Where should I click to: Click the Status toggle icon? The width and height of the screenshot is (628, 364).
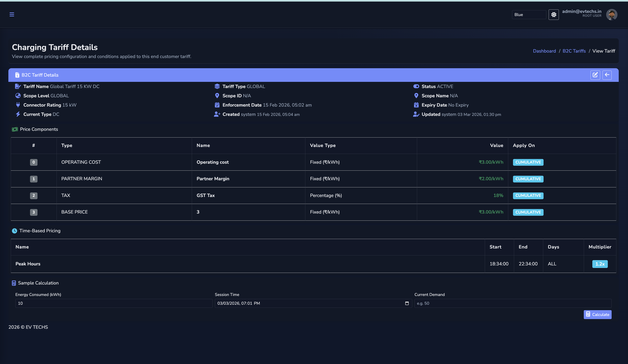pos(416,86)
